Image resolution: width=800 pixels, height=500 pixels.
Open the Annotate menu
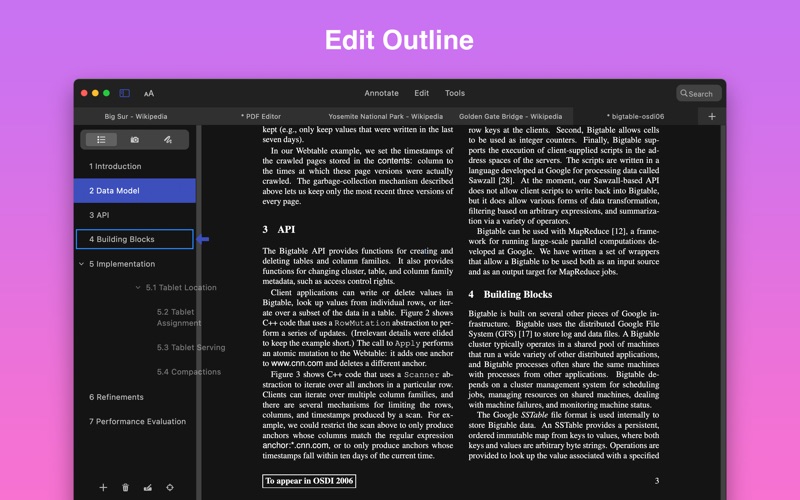click(x=381, y=93)
